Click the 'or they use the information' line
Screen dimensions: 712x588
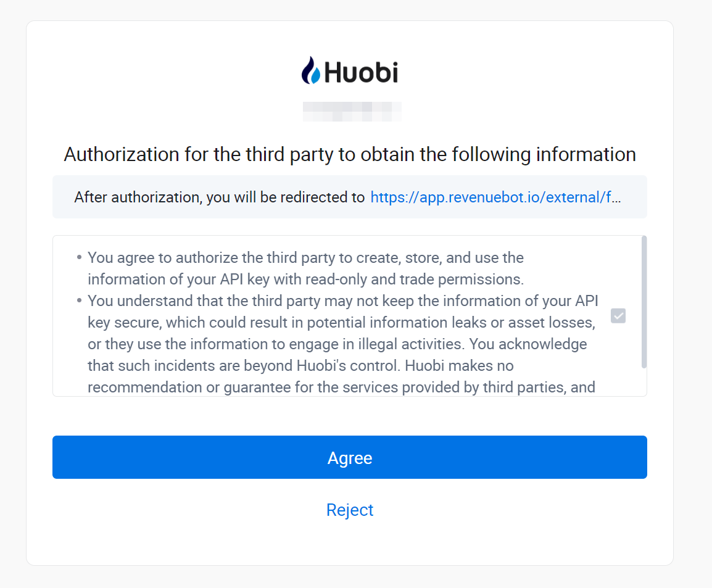337,344
